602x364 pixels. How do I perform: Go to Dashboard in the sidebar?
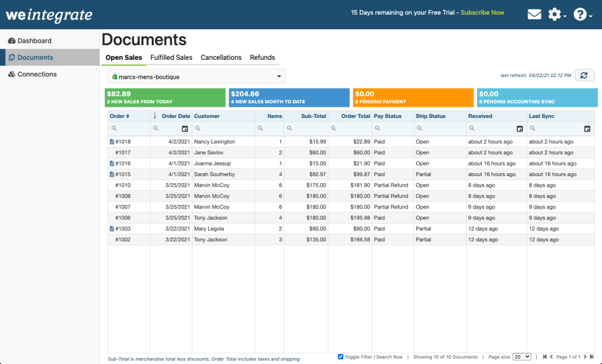pos(34,41)
